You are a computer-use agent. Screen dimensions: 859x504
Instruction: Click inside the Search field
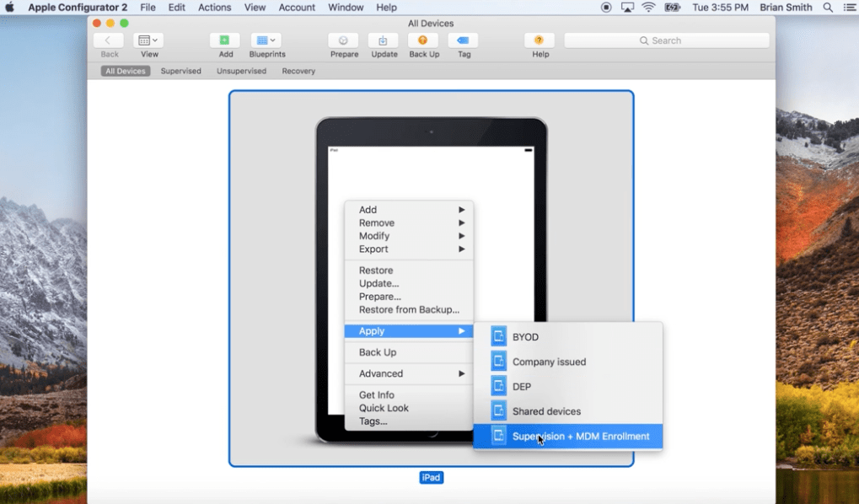(666, 40)
